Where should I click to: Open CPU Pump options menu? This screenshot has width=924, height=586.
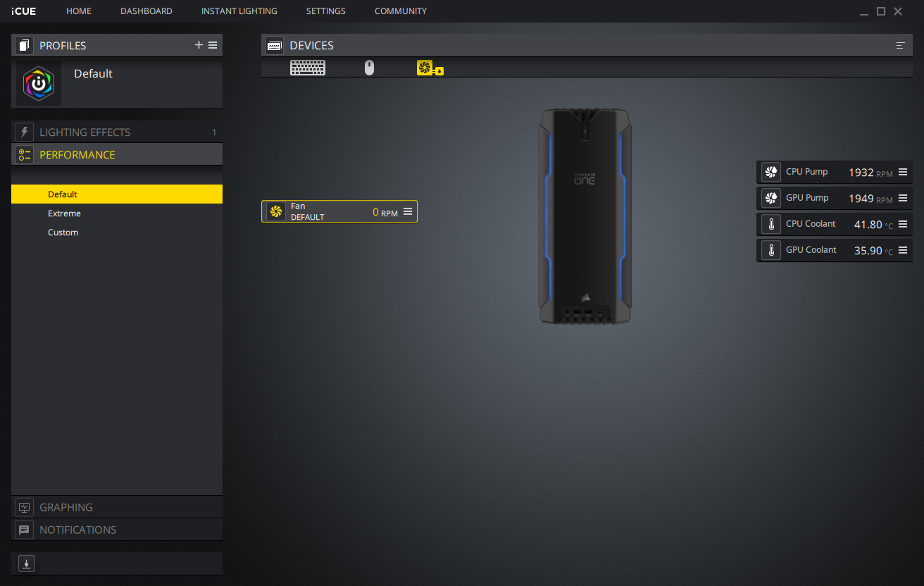(903, 172)
